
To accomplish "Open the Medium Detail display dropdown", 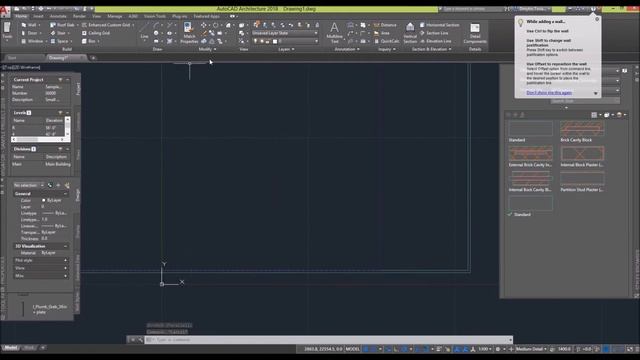I will click(531, 349).
